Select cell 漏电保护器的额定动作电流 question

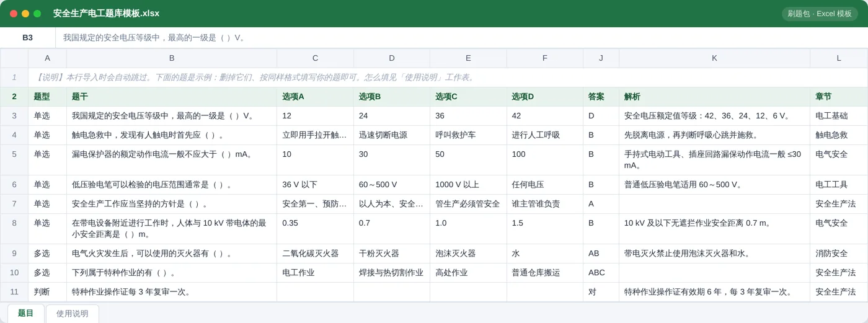point(172,160)
